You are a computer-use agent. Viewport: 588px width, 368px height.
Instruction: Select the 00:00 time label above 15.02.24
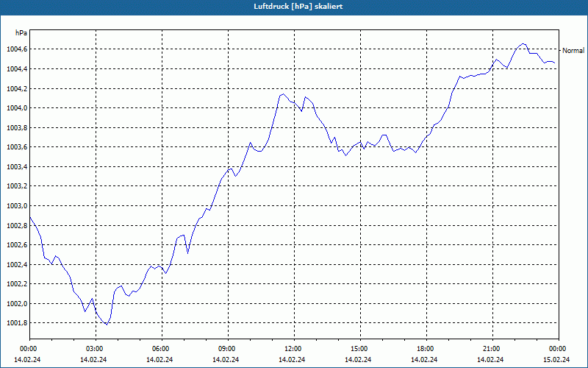(557, 349)
